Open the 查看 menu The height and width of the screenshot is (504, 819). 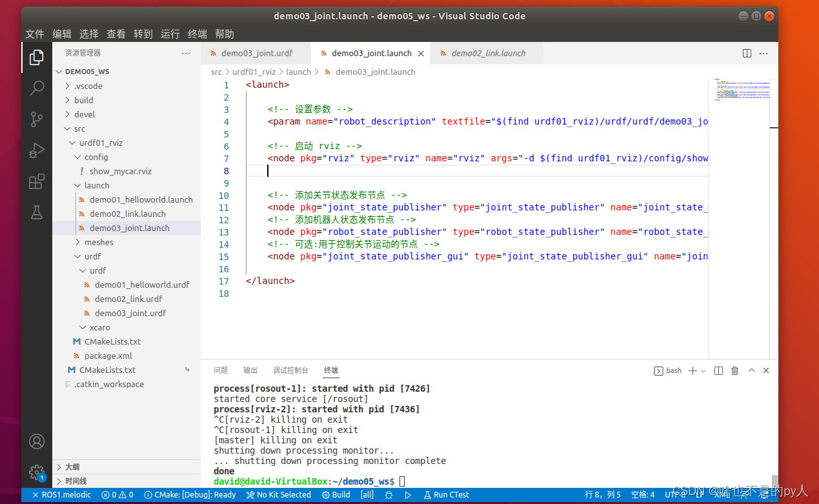coord(116,34)
